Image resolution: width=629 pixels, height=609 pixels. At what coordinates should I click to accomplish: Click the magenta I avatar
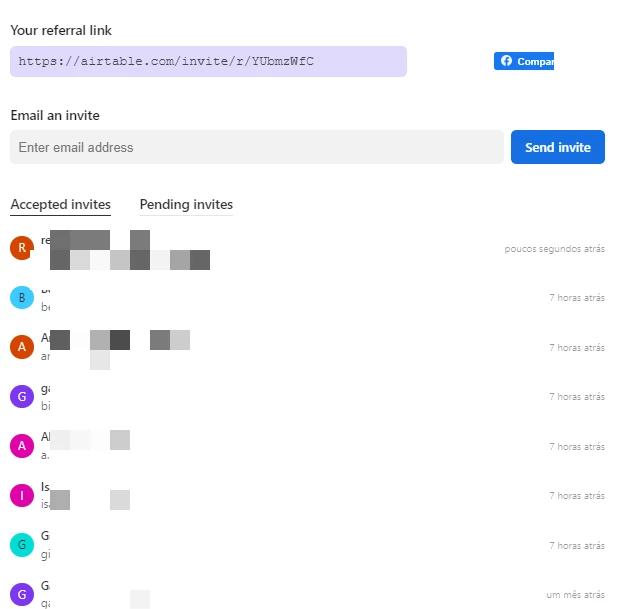click(22, 495)
